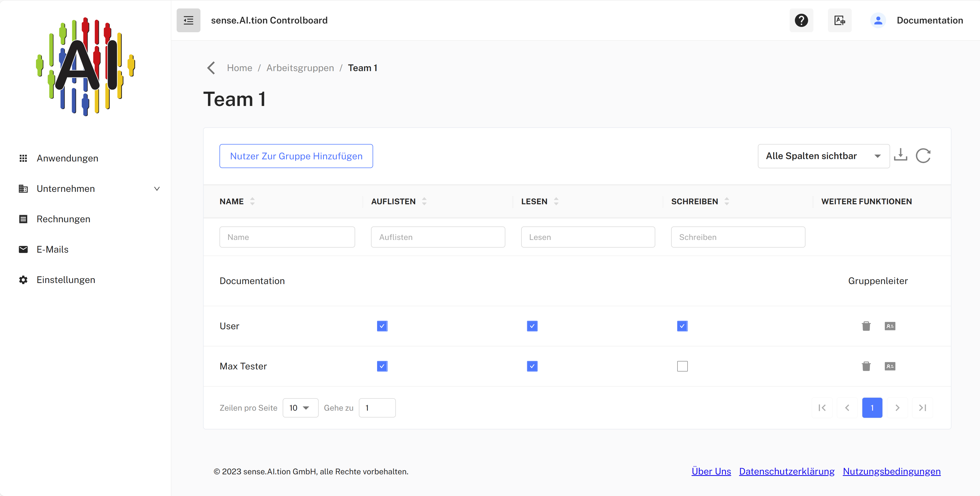Open the contact card icon for User
Viewport: 980px width, 496px height.
(890, 326)
